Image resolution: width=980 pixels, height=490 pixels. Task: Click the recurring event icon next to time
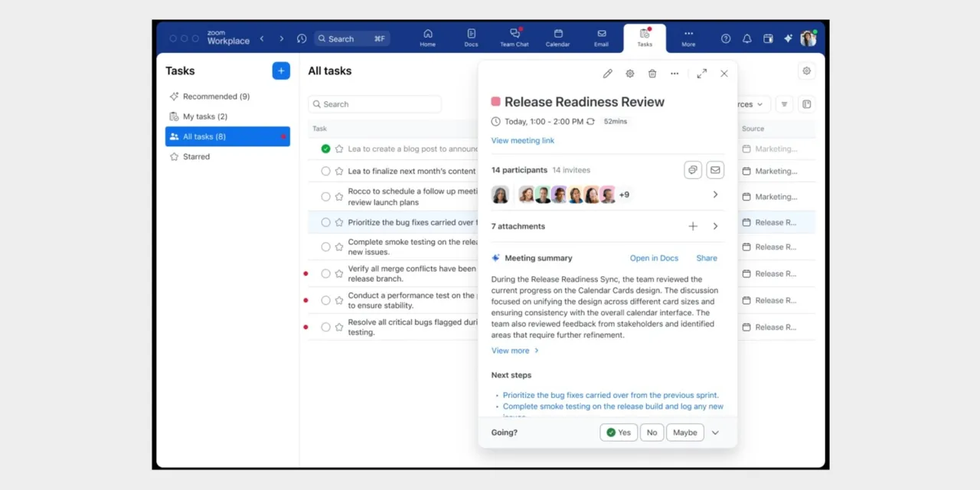click(590, 122)
